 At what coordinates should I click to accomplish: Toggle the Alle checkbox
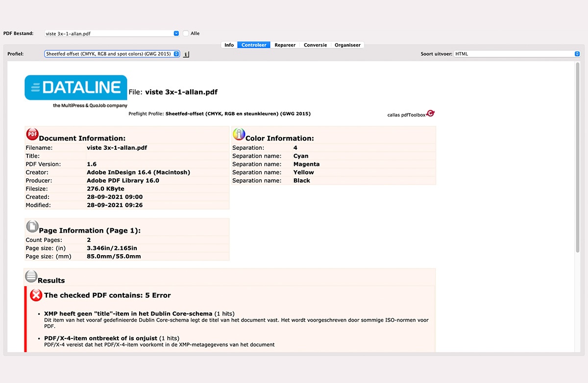pos(186,33)
